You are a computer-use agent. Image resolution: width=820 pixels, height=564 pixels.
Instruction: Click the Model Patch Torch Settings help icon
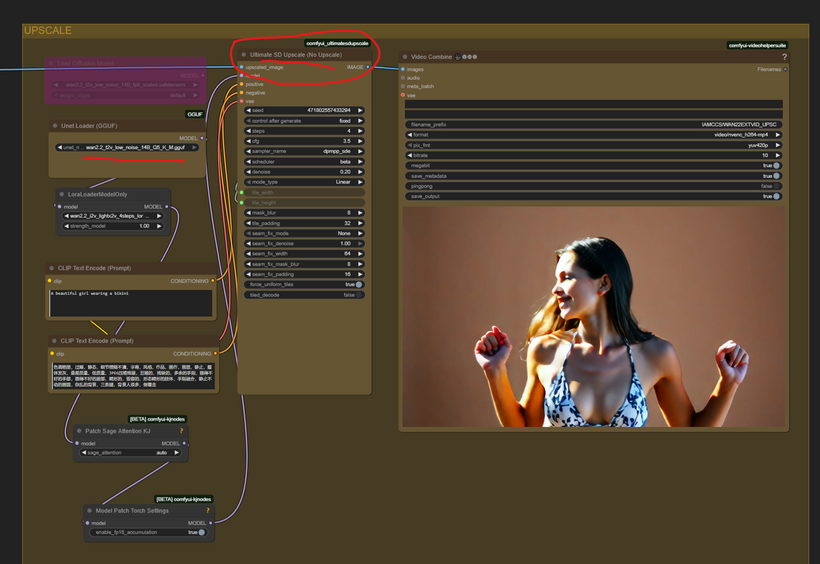click(x=207, y=510)
